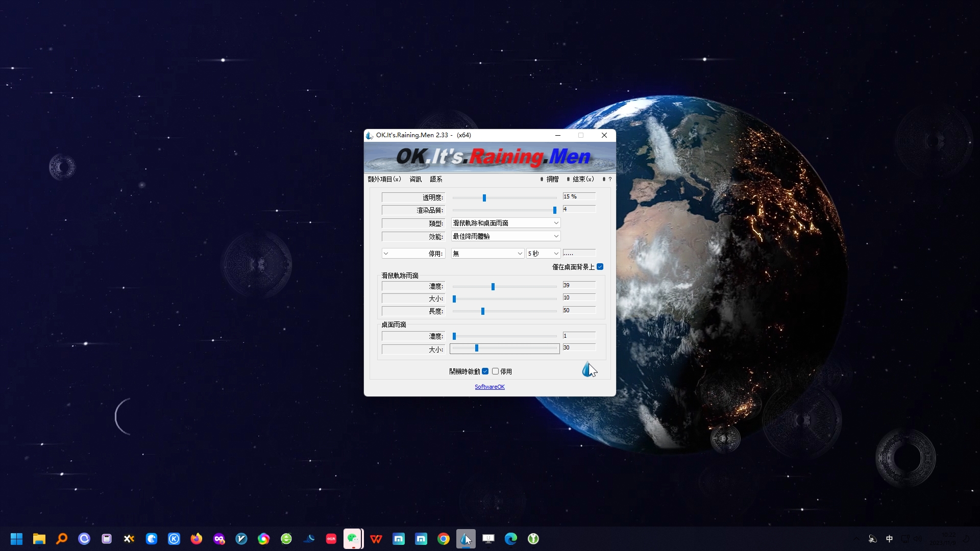Open WeChat icon on taskbar
The height and width of the screenshot is (551, 980).
point(353,539)
